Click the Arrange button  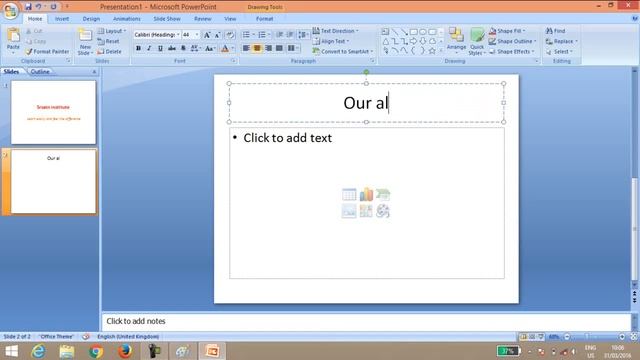456,40
